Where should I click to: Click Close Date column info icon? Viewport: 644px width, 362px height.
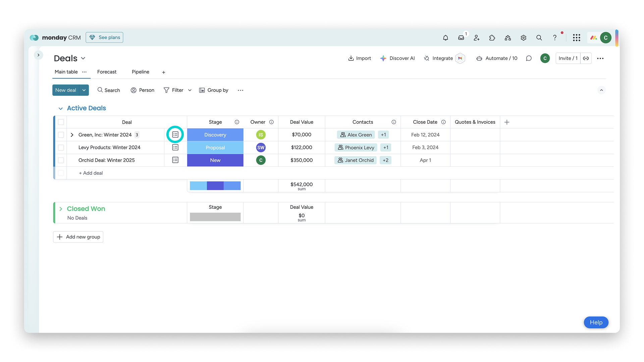coord(443,122)
